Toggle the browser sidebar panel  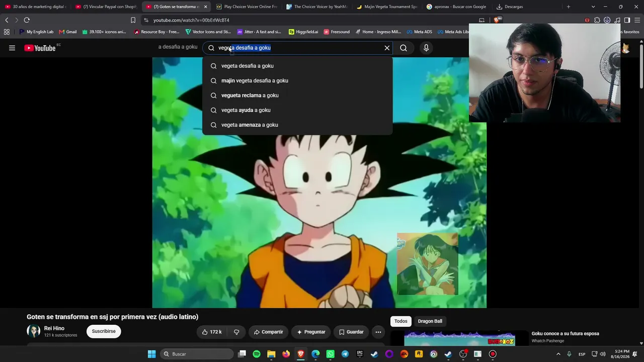click(x=627, y=20)
